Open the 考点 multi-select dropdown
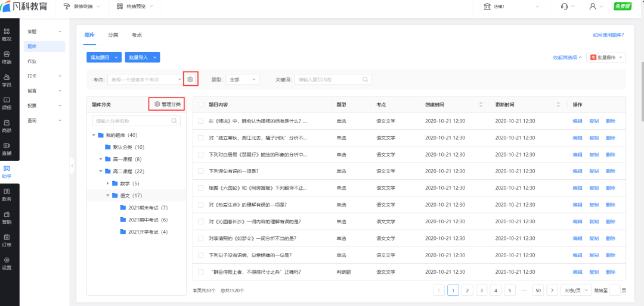The width and height of the screenshot is (644, 306). 145,80
